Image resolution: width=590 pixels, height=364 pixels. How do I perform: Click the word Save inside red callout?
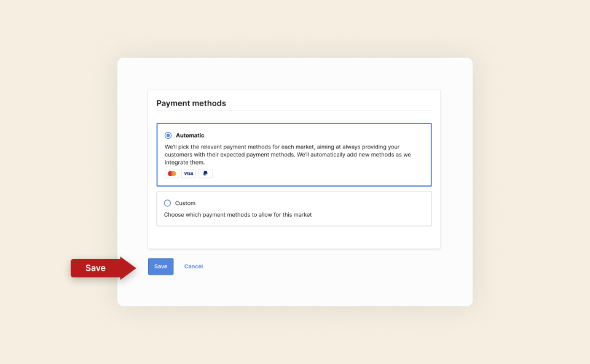(x=96, y=268)
